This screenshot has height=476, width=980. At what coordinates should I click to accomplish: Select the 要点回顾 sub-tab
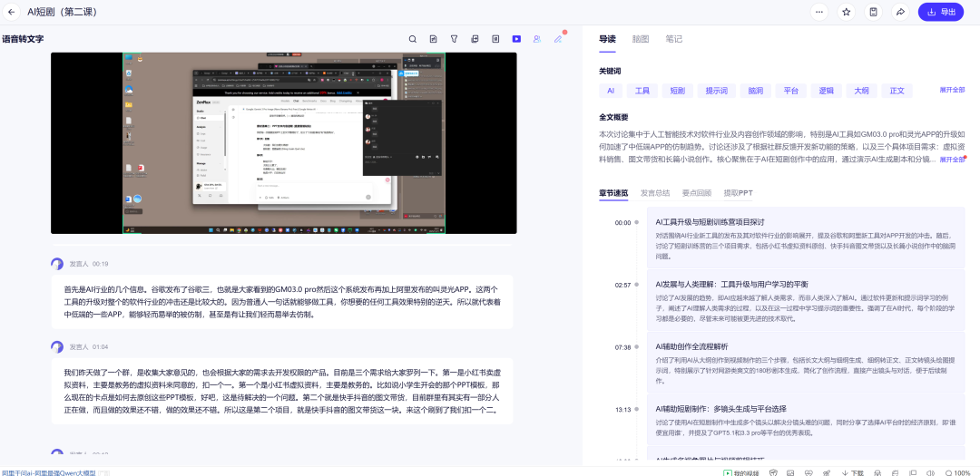point(696,193)
